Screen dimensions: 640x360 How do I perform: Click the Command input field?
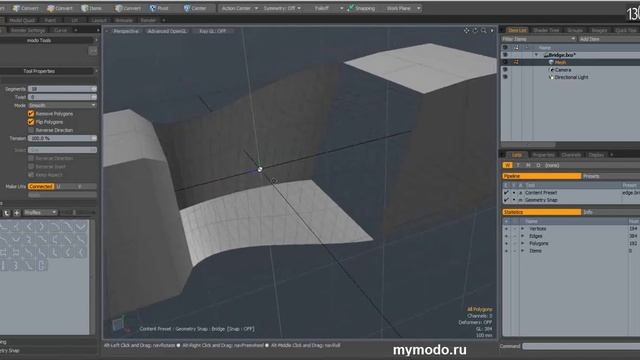click(581, 346)
